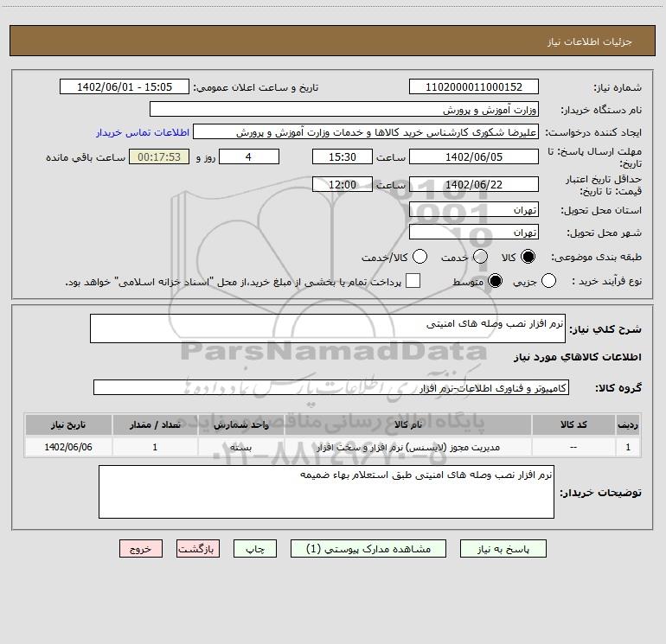Click the اطلاعات کالاهای مورد نیاز heading
This screenshot has height=644, width=666.
coord(577,357)
